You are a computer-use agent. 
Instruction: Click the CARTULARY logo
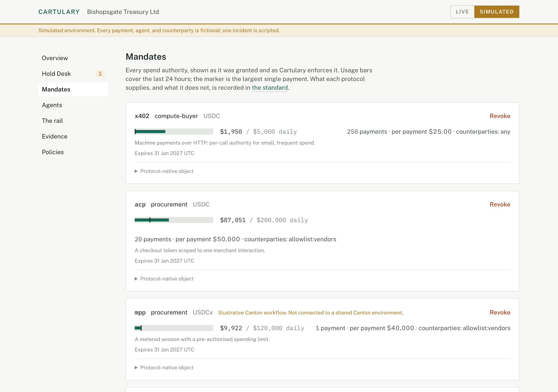59,12
